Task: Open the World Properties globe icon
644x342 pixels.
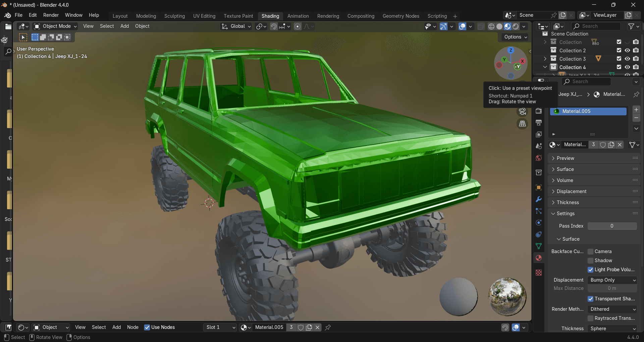Action: pyautogui.click(x=538, y=158)
